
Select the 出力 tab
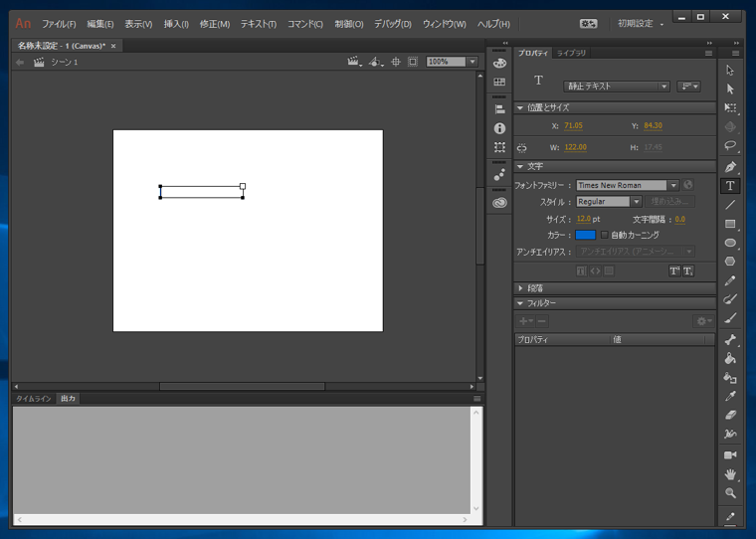[68, 398]
